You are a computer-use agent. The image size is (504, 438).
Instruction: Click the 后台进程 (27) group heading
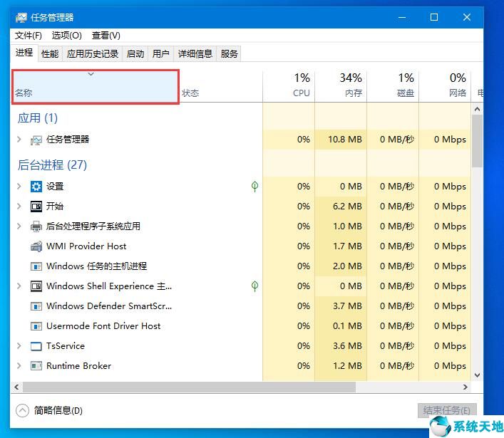[x=52, y=165]
